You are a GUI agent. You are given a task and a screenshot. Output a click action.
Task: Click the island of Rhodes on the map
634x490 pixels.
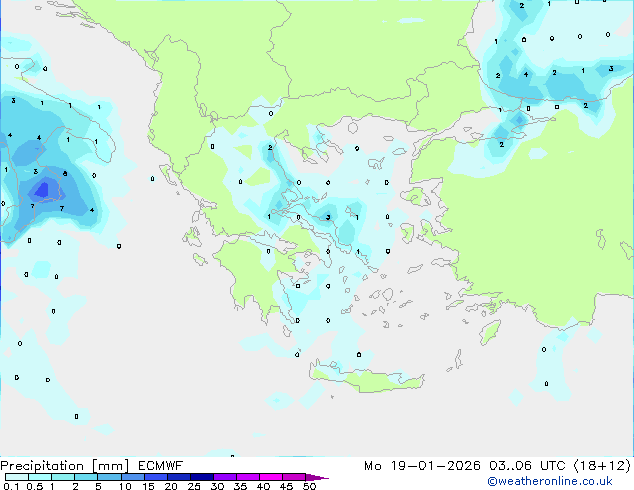(x=490, y=332)
